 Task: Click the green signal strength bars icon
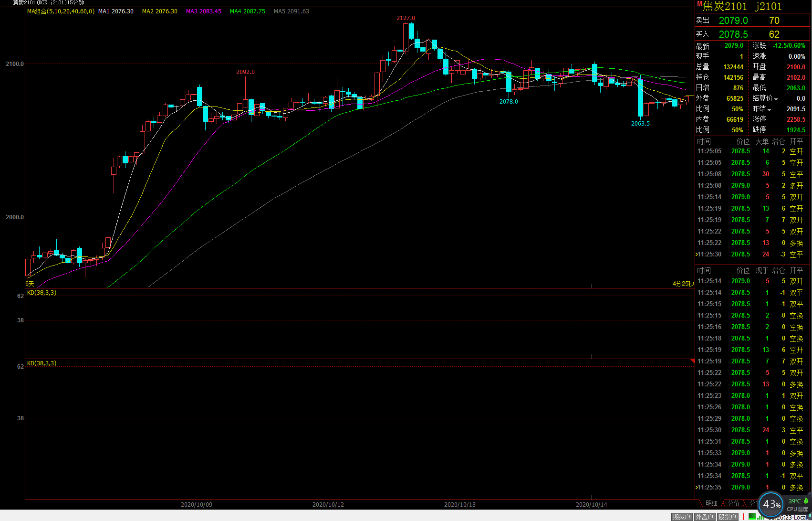760,517
